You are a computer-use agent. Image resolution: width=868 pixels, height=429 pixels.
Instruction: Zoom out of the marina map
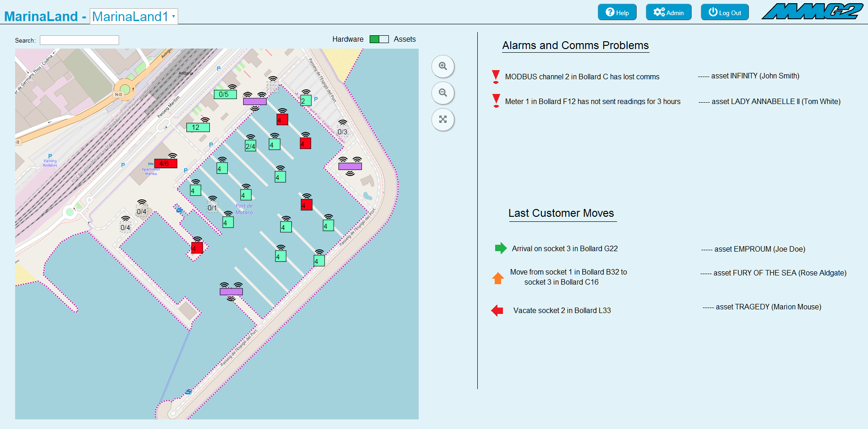442,93
